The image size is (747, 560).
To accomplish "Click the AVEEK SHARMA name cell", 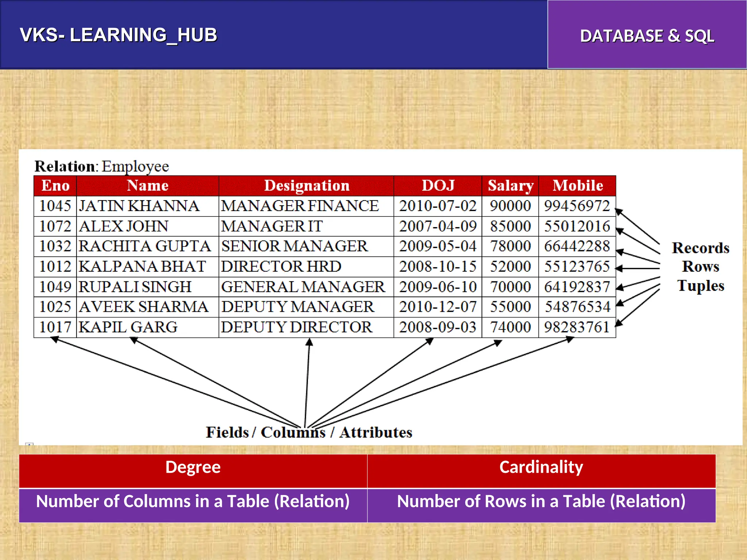I will [148, 307].
